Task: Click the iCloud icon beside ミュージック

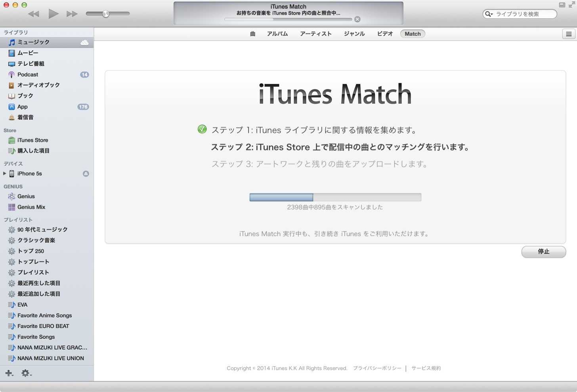Action: pos(84,42)
